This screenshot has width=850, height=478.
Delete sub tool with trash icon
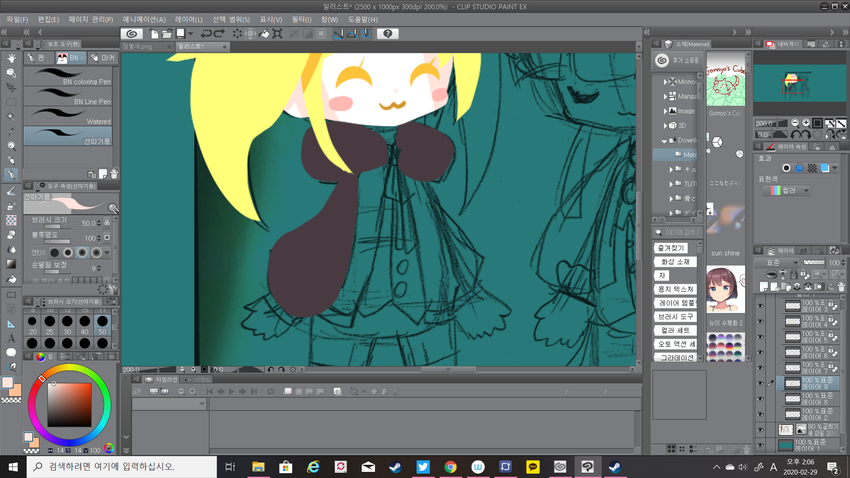click(114, 174)
